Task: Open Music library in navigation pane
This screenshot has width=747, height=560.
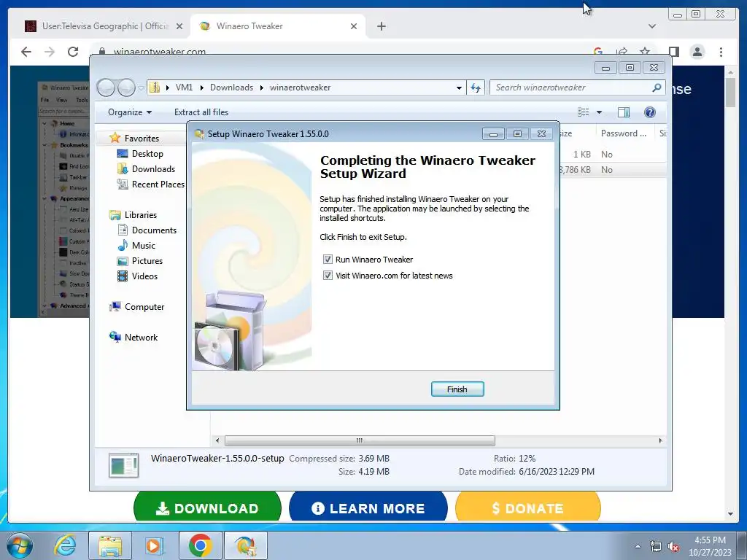Action: point(144,246)
